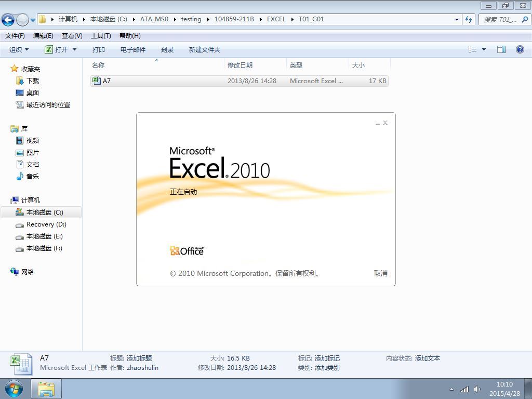This screenshot has height=399, width=532.
Task: Open Recovery (D:) drive
Action: pos(46,224)
